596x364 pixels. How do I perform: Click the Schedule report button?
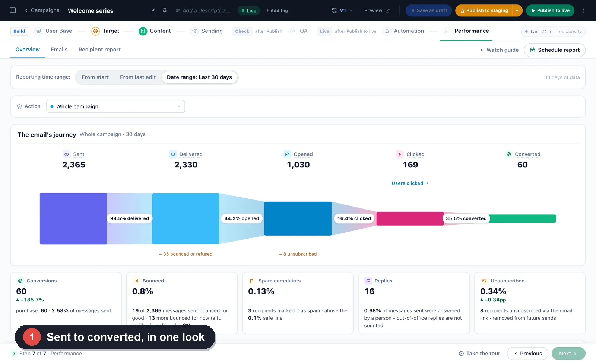(555, 50)
